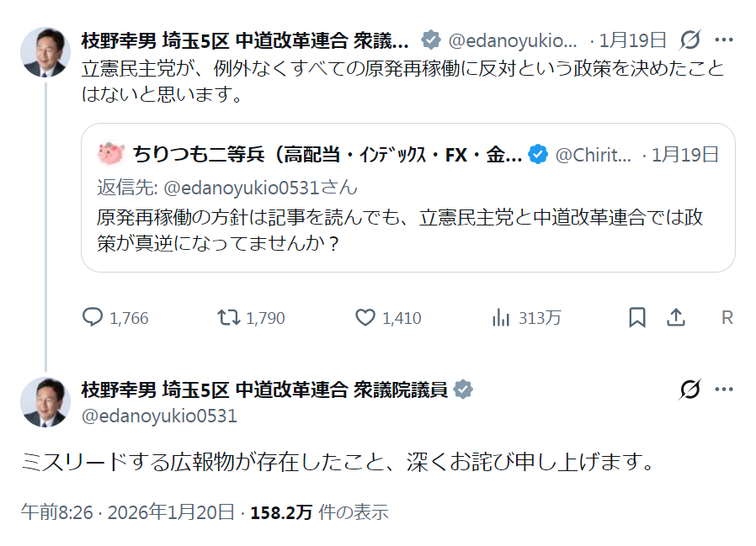Click the pig avatar in quoted tweet
756x546 pixels.
[111, 154]
